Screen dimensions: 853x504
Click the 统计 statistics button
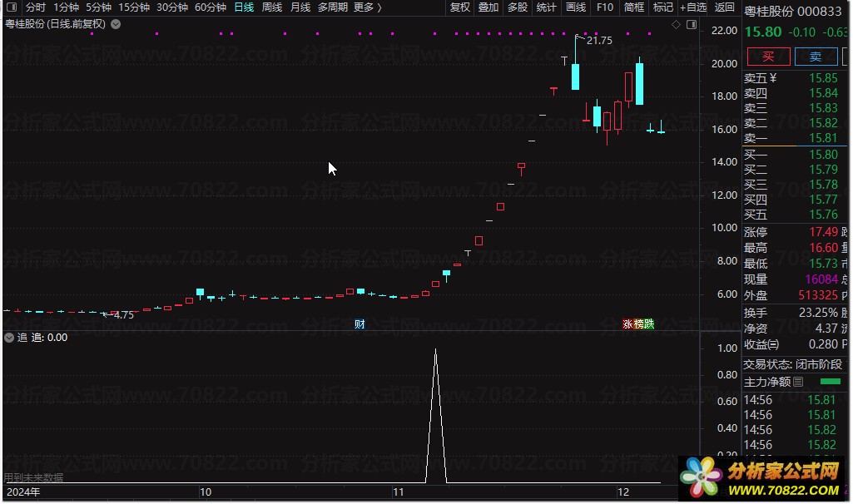546,7
